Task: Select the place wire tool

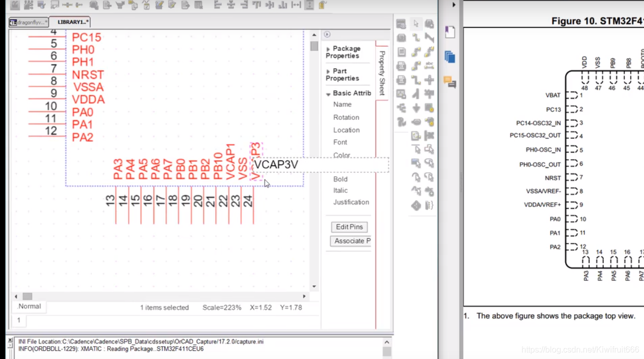Action: [416, 38]
